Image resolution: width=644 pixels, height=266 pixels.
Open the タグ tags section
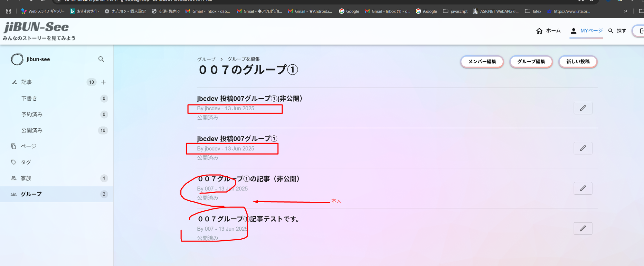(x=26, y=162)
